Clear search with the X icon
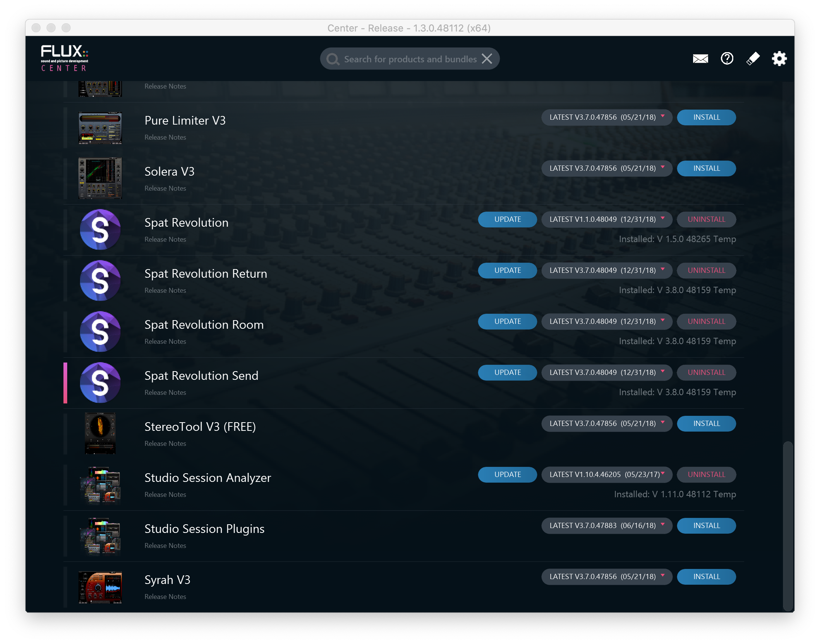 point(487,59)
